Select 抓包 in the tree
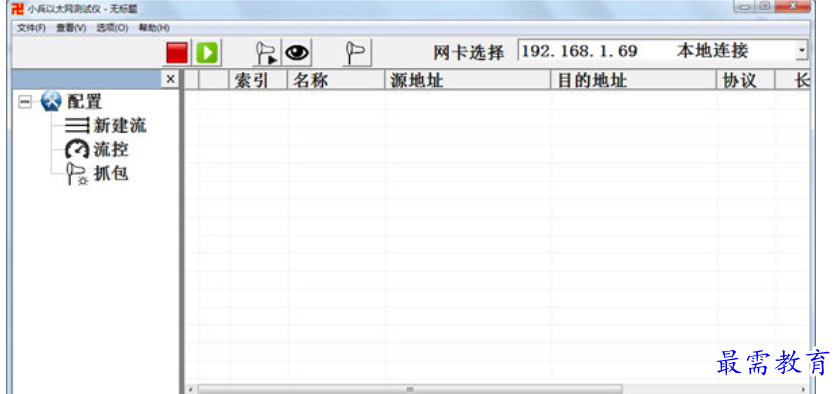Viewport: 838px width, 394px height. [111, 173]
